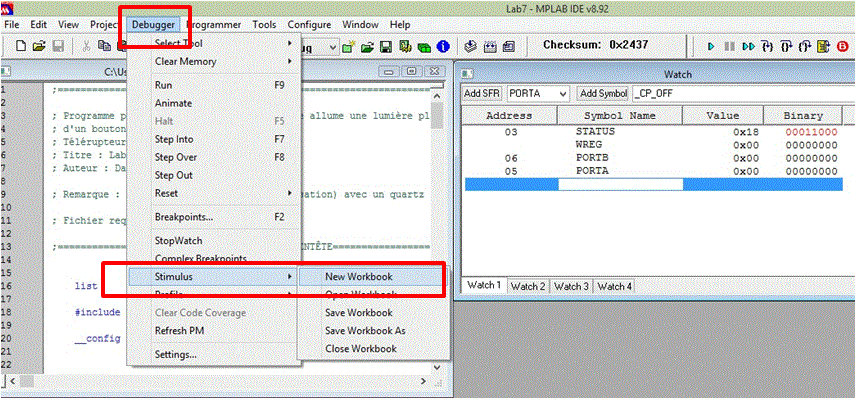856x399 pixels.
Task: Select the STATUS row in Watch
Action: coord(652,132)
